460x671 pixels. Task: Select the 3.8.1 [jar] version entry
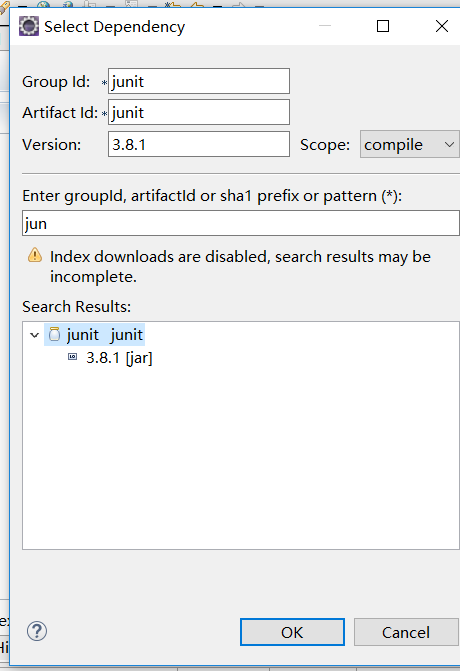pos(119,358)
